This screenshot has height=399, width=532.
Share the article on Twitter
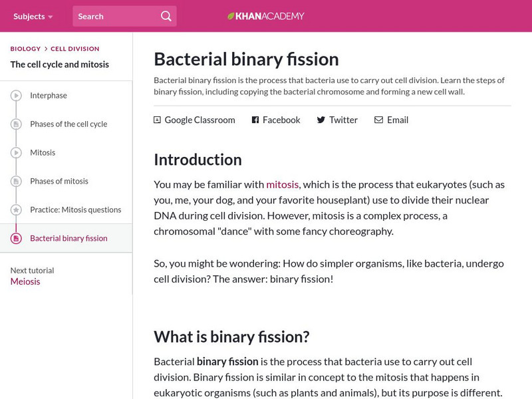pos(336,120)
